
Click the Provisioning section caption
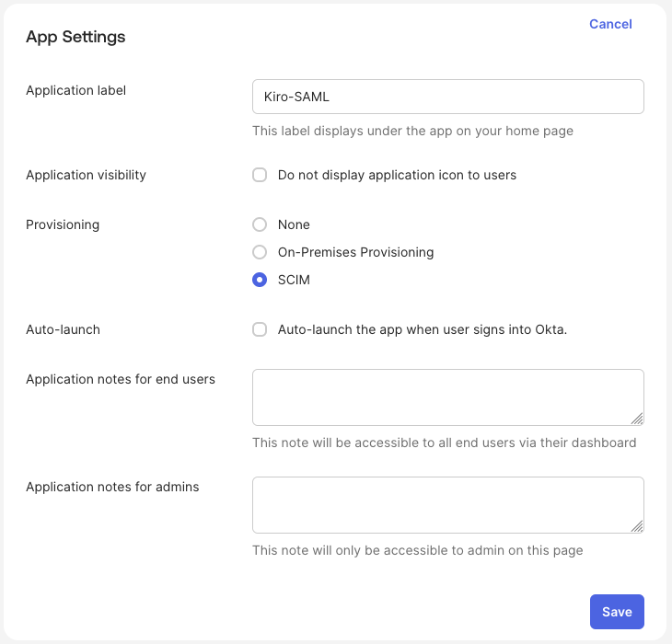(x=63, y=224)
